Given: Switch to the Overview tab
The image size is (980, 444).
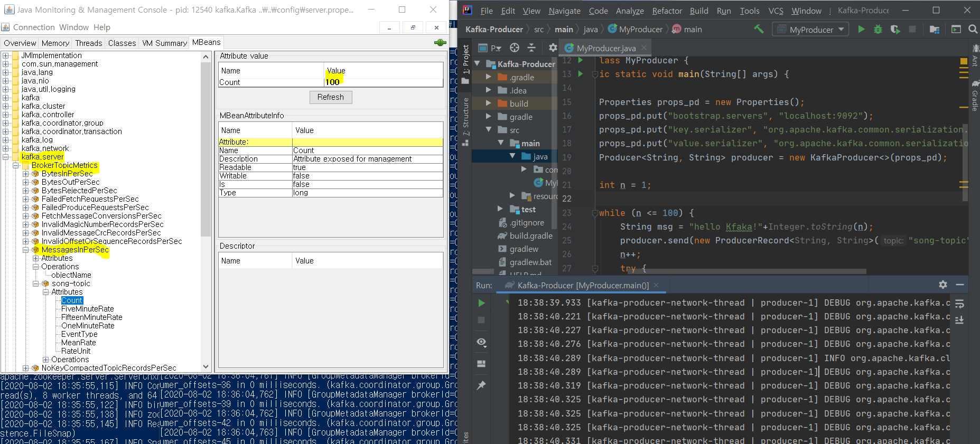Looking at the screenshot, I should point(20,43).
